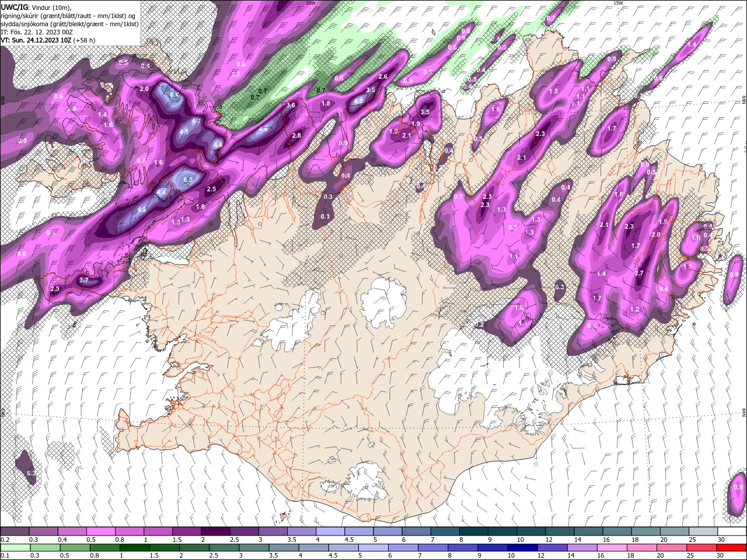Screen dimensions: 747x560
Task: Select the valid time line 'VT: Sun. 24.12.2023 10Z'
Action: tap(36, 40)
